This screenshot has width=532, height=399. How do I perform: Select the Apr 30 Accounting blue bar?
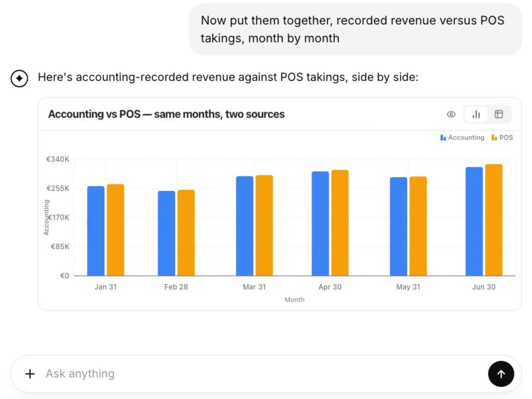click(320, 223)
